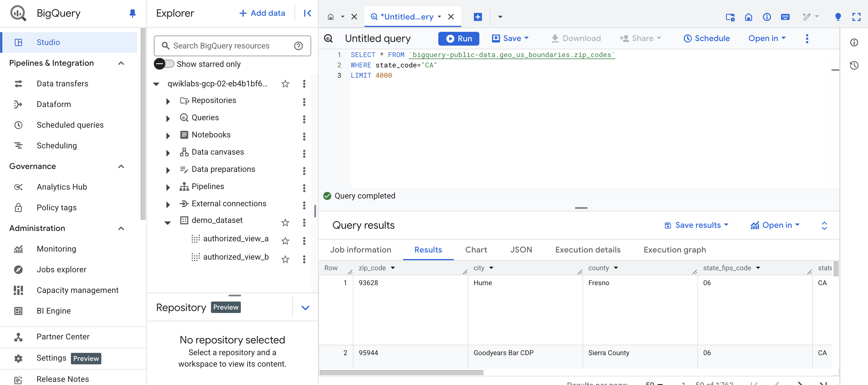
Task: Switch to JSON tab
Action: (521, 250)
